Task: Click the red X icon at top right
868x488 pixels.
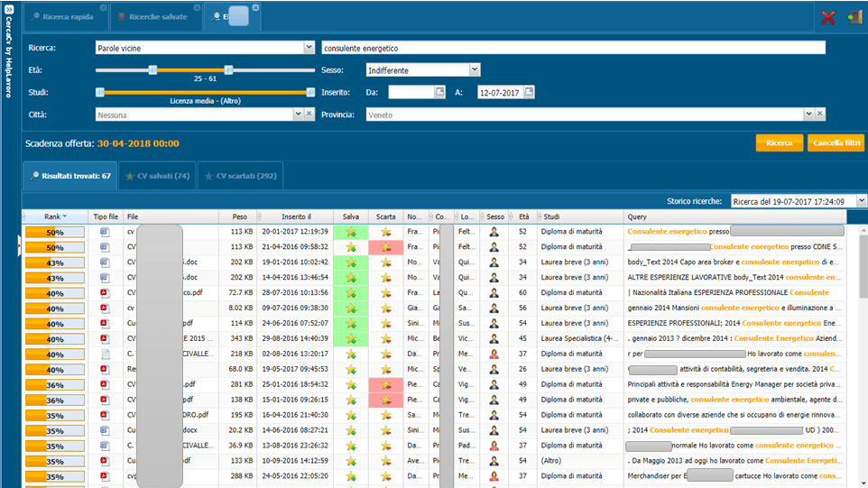Action: point(827,17)
